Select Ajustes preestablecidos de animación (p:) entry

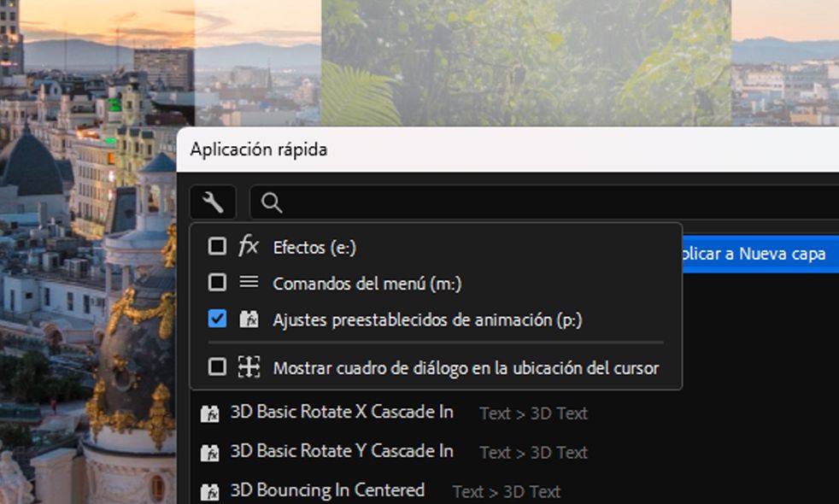[427, 320]
